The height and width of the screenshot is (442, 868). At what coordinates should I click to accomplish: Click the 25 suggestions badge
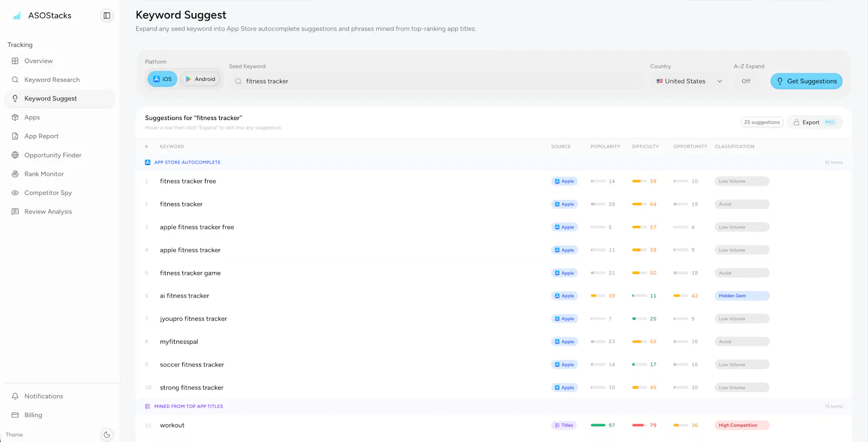click(x=762, y=123)
